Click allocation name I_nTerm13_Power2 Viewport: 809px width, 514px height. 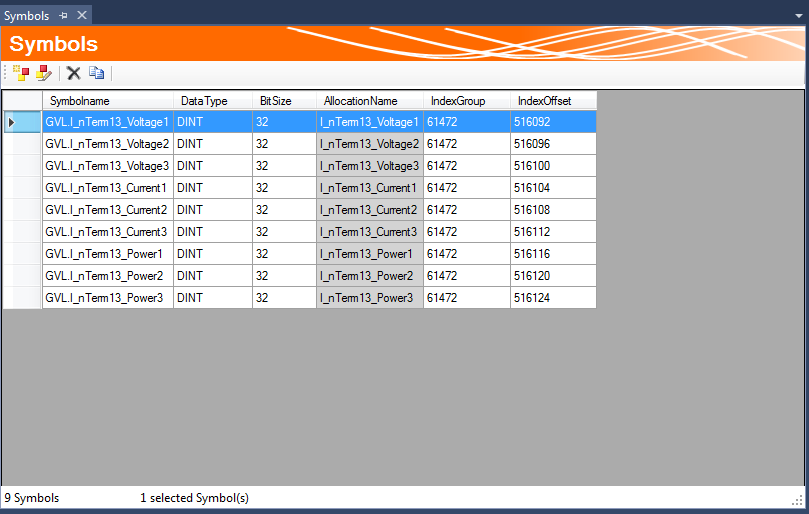click(x=370, y=276)
